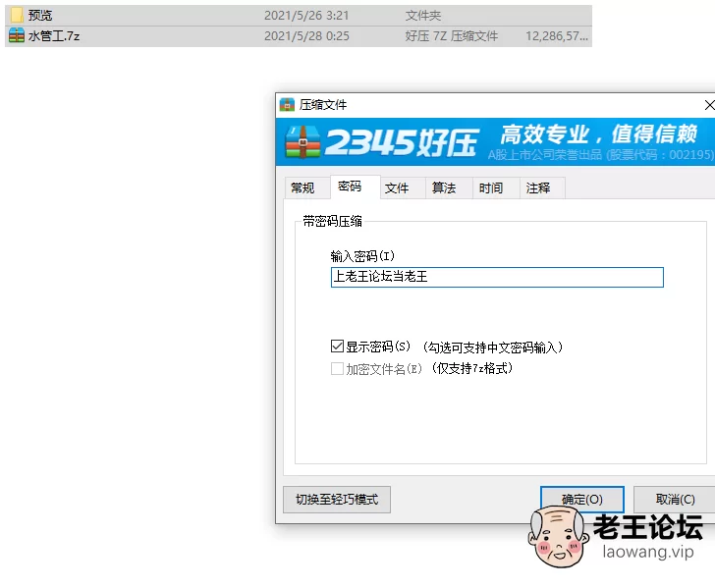Click the 高效专业，值得信赖 banner slogan
The width and height of the screenshot is (715, 588).
[x=598, y=134]
